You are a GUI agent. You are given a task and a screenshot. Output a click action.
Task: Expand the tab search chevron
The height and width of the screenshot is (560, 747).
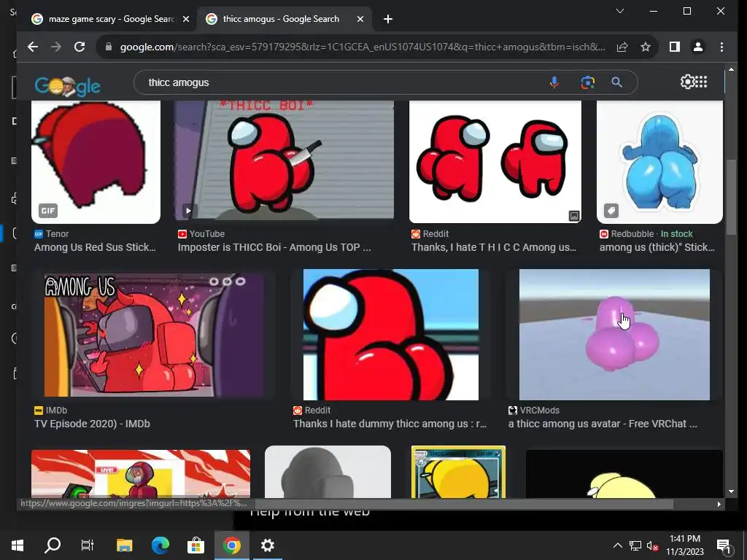(x=620, y=11)
